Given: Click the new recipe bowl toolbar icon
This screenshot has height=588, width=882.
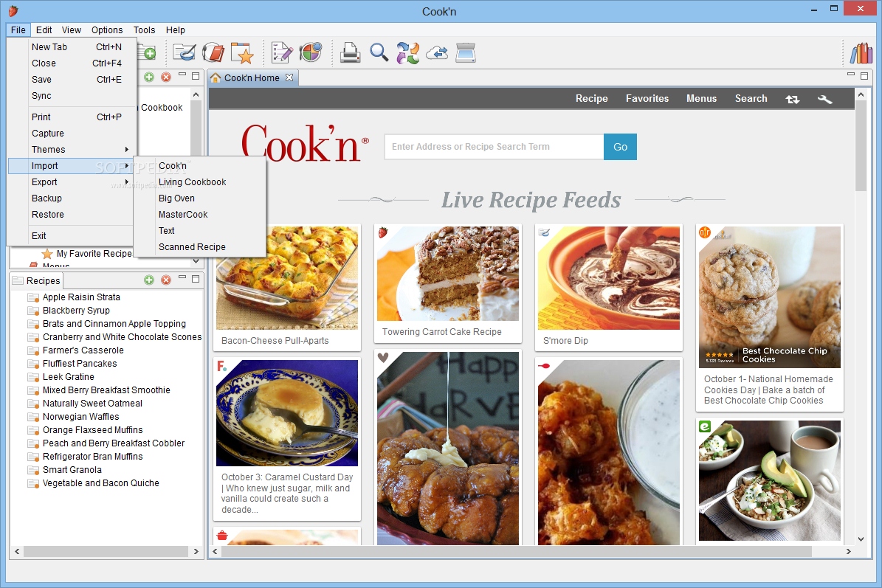Looking at the screenshot, I should click(184, 53).
